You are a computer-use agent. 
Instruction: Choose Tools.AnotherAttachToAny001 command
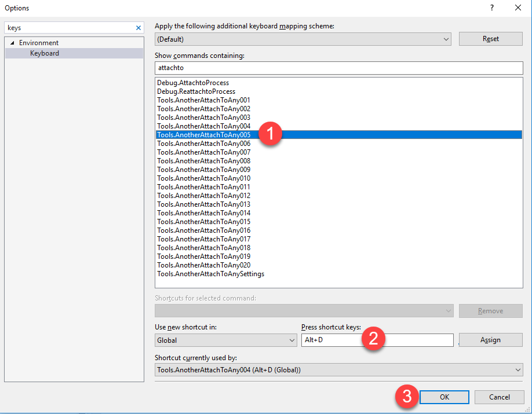pos(203,100)
